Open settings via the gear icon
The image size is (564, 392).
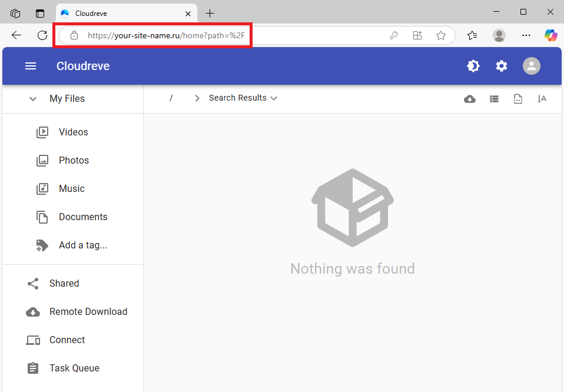[502, 66]
